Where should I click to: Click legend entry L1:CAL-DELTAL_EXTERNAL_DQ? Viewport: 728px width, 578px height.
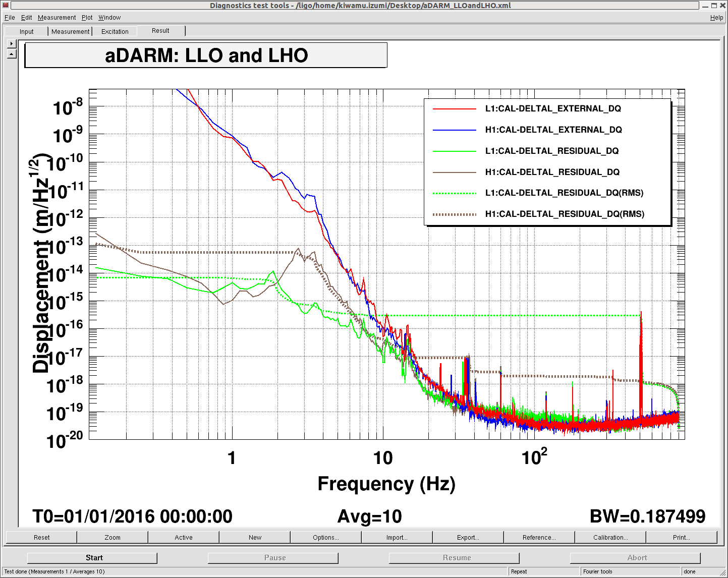click(553, 108)
